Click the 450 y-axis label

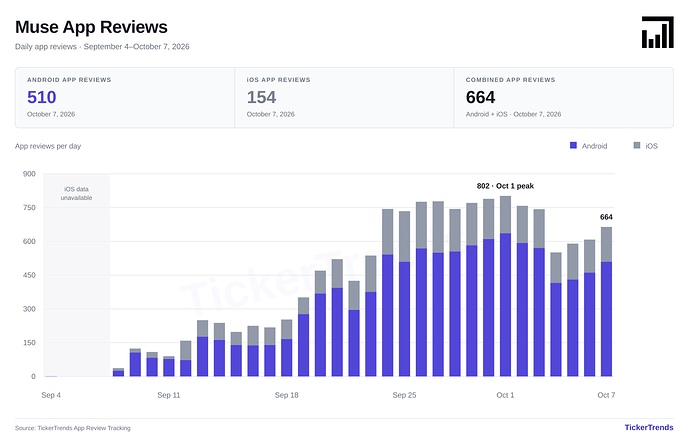[29, 275]
